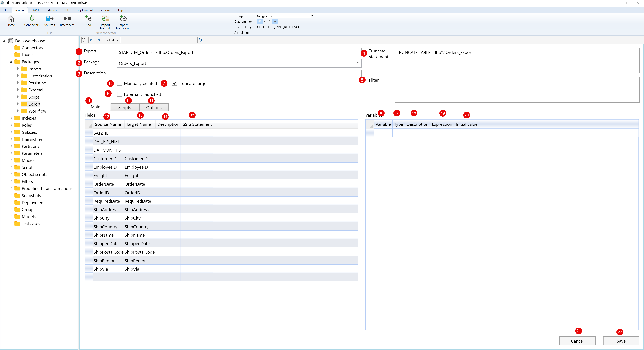This screenshot has height=350, width=644.
Task: Go to previous diagram filter
Action: click(x=265, y=21)
